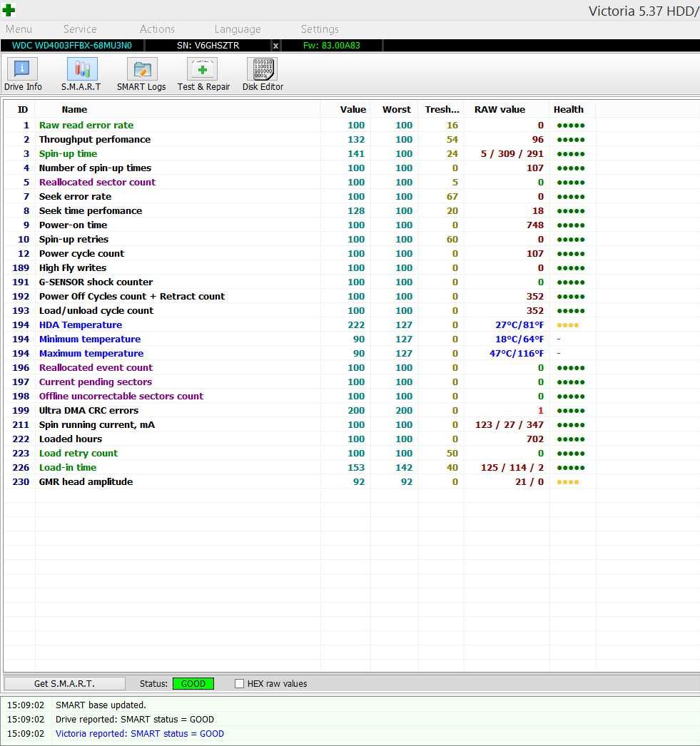Click the log line 'SMART base updated.'
This screenshot has width=700, height=746.
coord(101,705)
